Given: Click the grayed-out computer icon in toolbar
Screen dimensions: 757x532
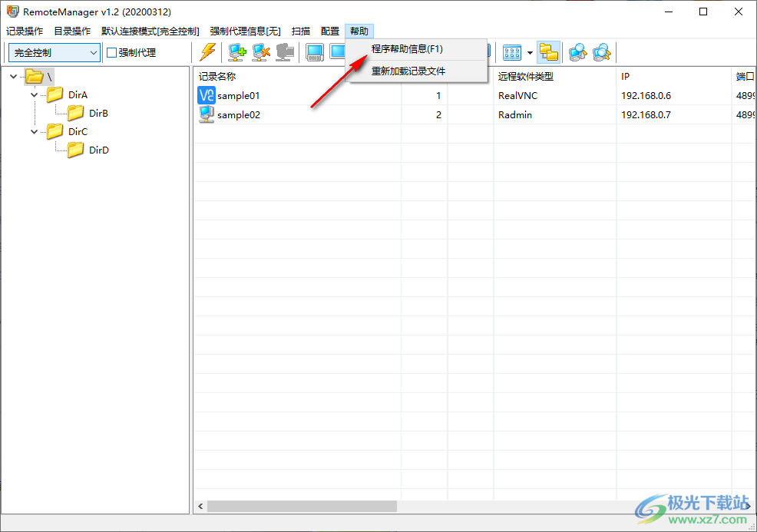Looking at the screenshot, I should pos(285,52).
